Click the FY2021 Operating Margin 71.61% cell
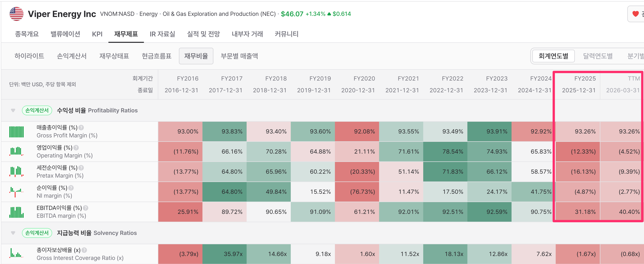 coord(401,152)
